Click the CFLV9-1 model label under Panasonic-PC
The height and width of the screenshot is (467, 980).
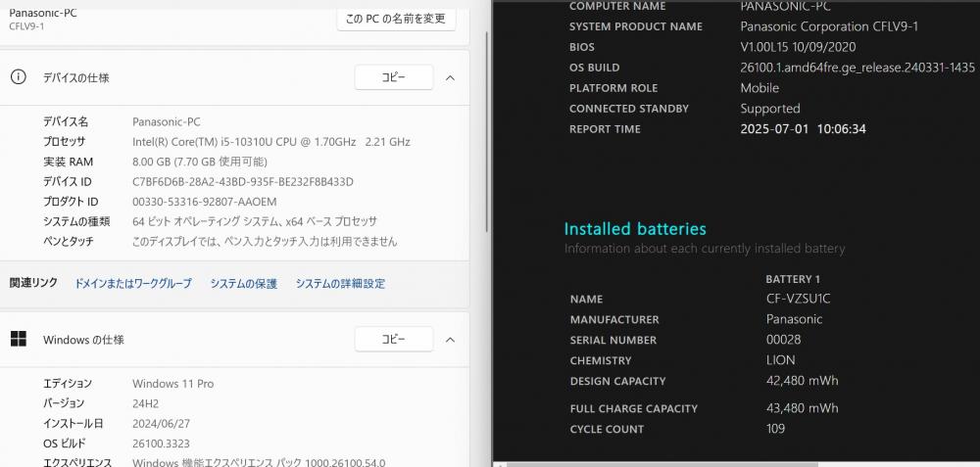click(26, 26)
